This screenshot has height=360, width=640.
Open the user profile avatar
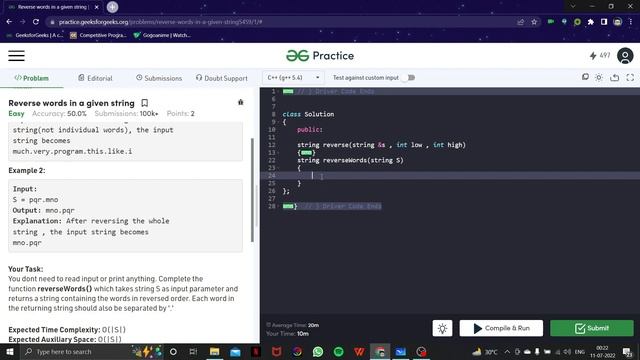(x=624, y=56)
